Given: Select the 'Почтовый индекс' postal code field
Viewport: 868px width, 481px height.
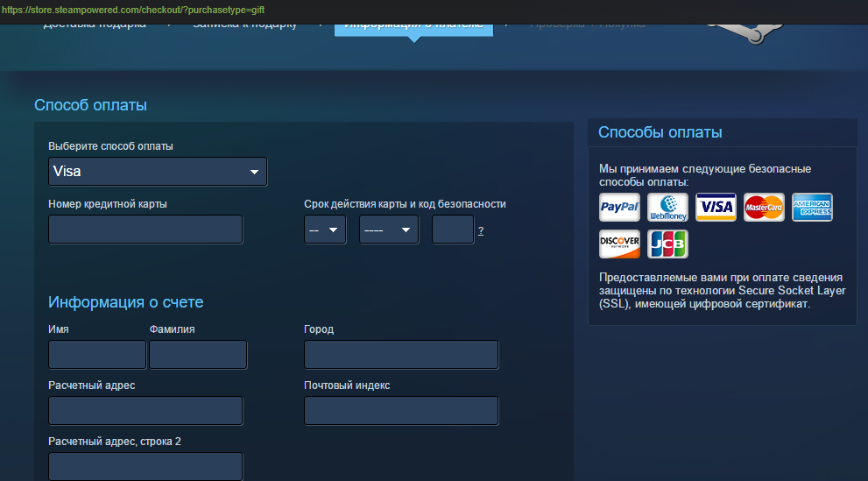Looking at the screenshot, I should pos(401,411).
